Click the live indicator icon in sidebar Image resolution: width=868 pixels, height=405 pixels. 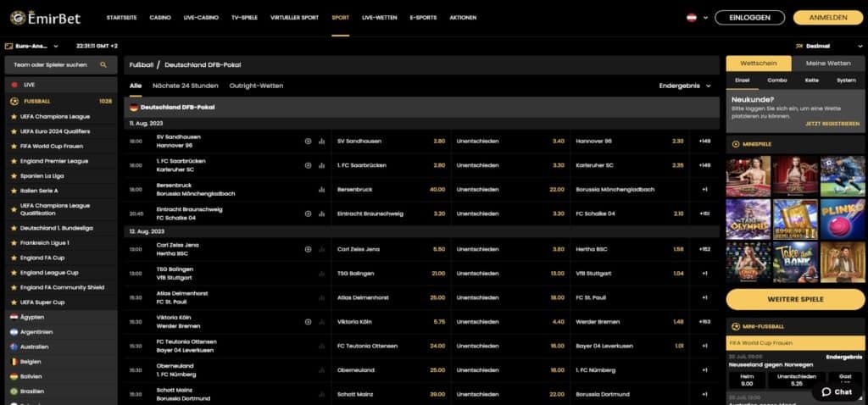click(14, 85)
